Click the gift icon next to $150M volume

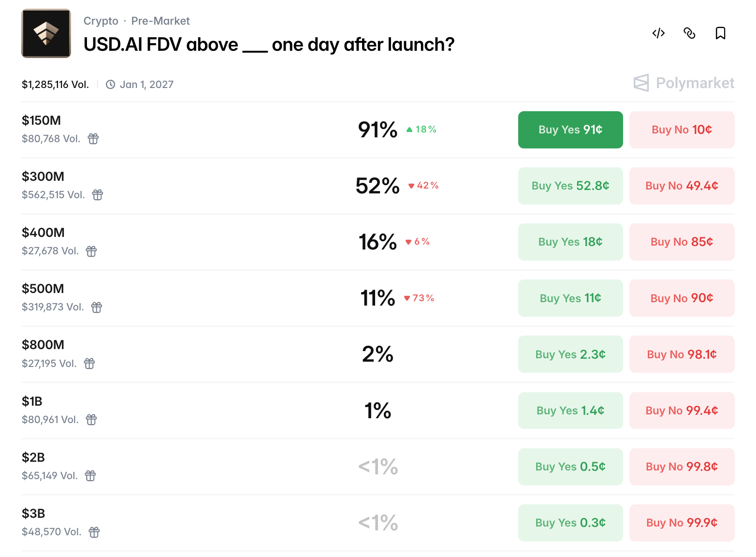pyautogui.click(x=93, y=139)
